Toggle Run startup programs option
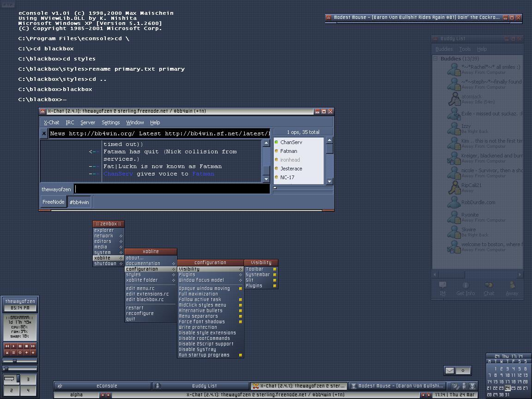The height and width of the screenshot is (399, 532). click(211, 355)
